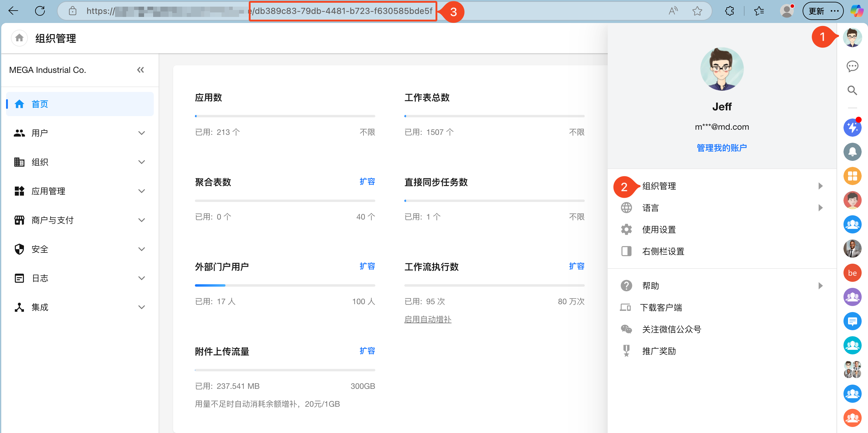This screenshot has width=868, height=433.
Task: Open the chat message bubble icon
Action: click(x=852, y=66)
